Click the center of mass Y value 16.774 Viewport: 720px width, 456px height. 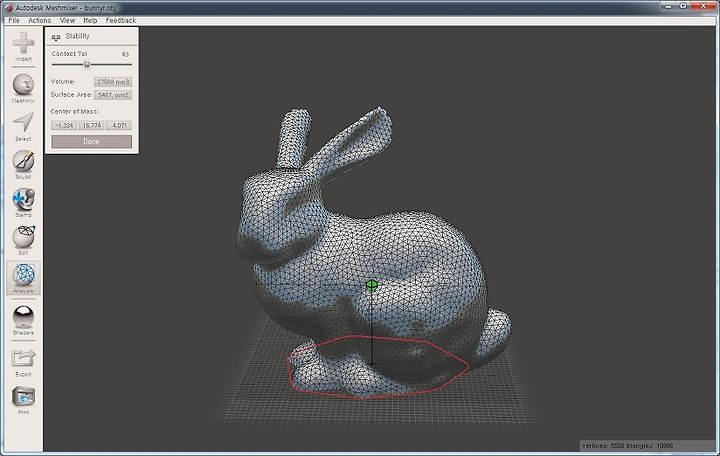91,125
